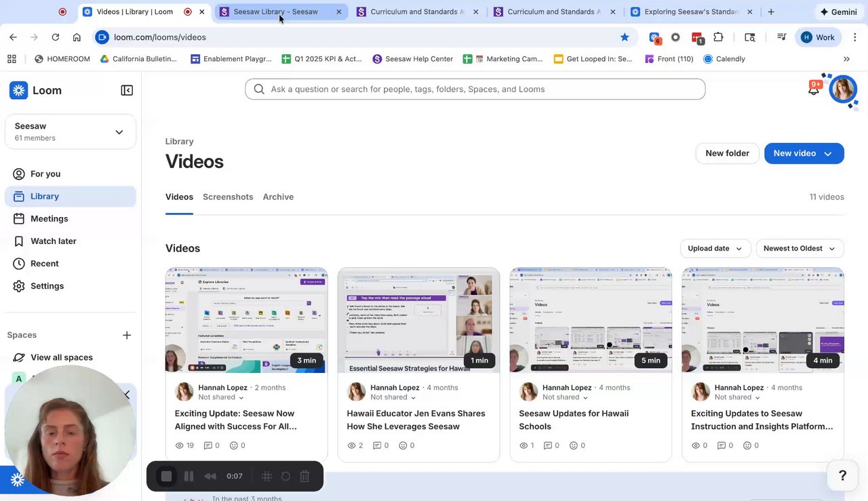Click the red extension with badge 1
This screenshot has width=868, height=501.
point(697,38)
